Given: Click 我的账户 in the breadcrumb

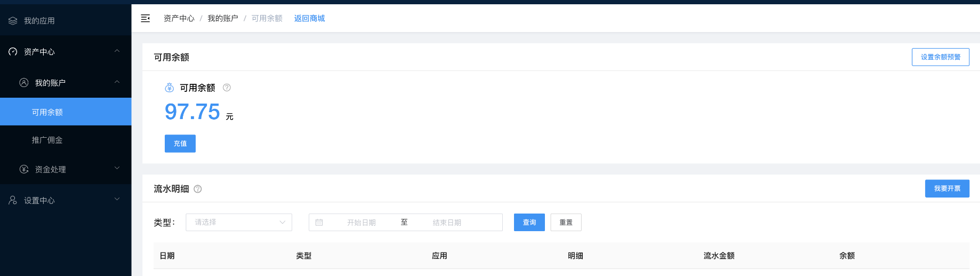Looking at the screenshot, I should 223,19.
